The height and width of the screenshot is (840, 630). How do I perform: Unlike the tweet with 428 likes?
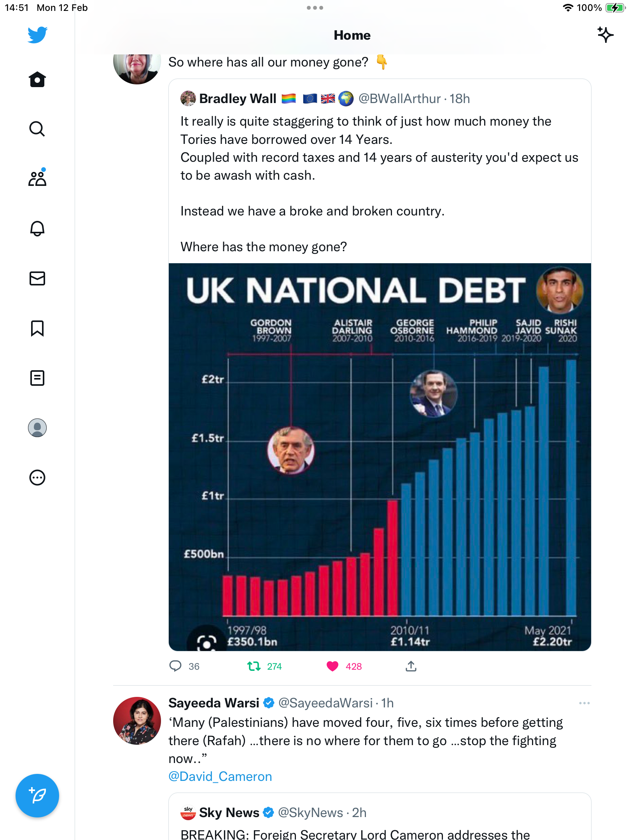[332, 666]
